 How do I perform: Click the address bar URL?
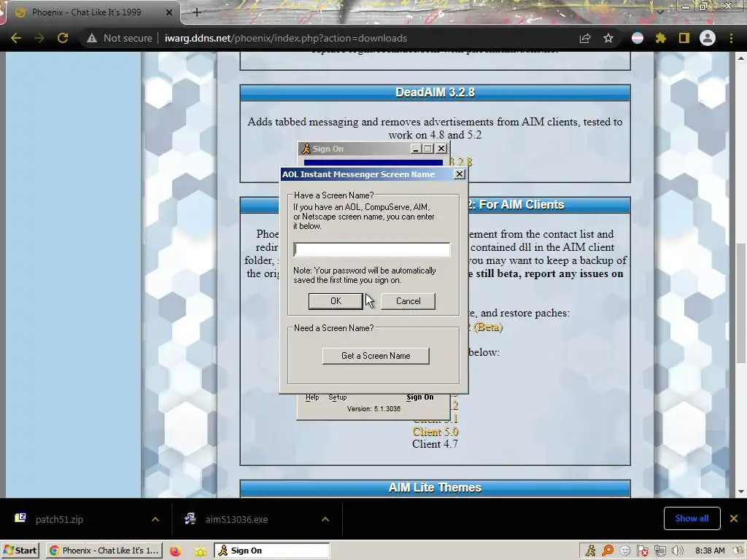click(x=286, y=38)
